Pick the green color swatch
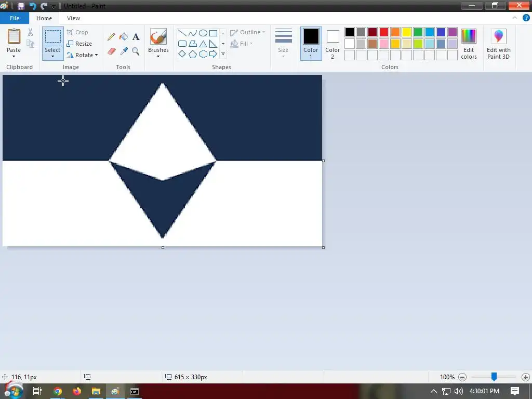 click(418, 32)
